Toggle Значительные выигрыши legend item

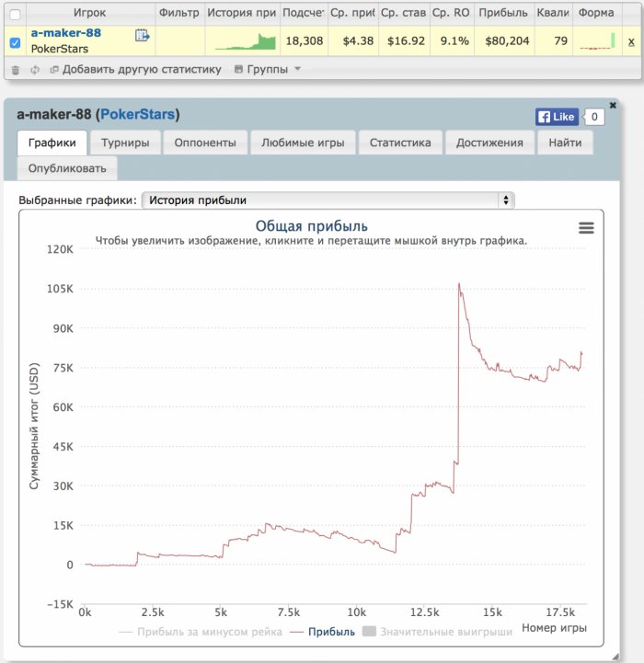438,632
